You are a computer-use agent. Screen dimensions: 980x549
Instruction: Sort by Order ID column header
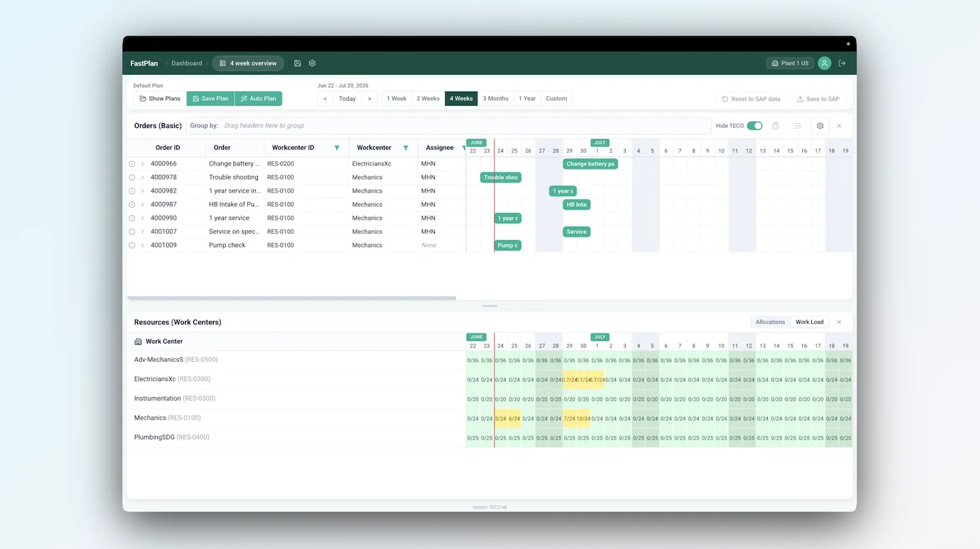point(168,148)
